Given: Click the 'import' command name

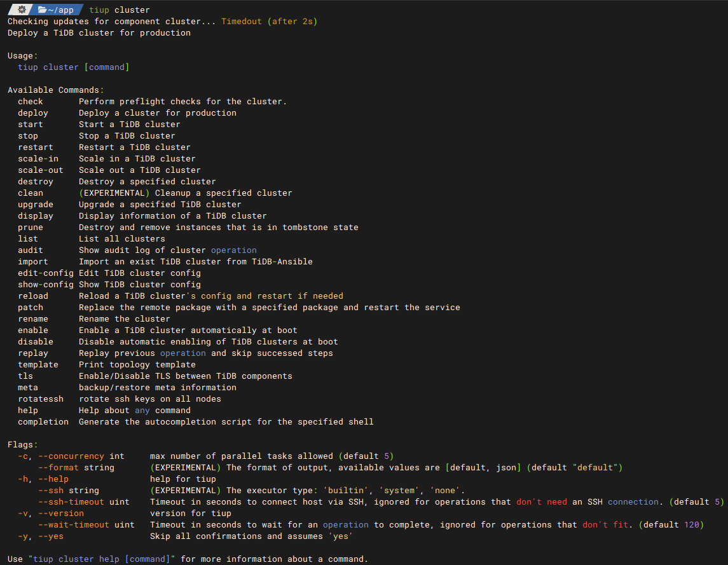Looking at the screenshot, I should 33,262.
